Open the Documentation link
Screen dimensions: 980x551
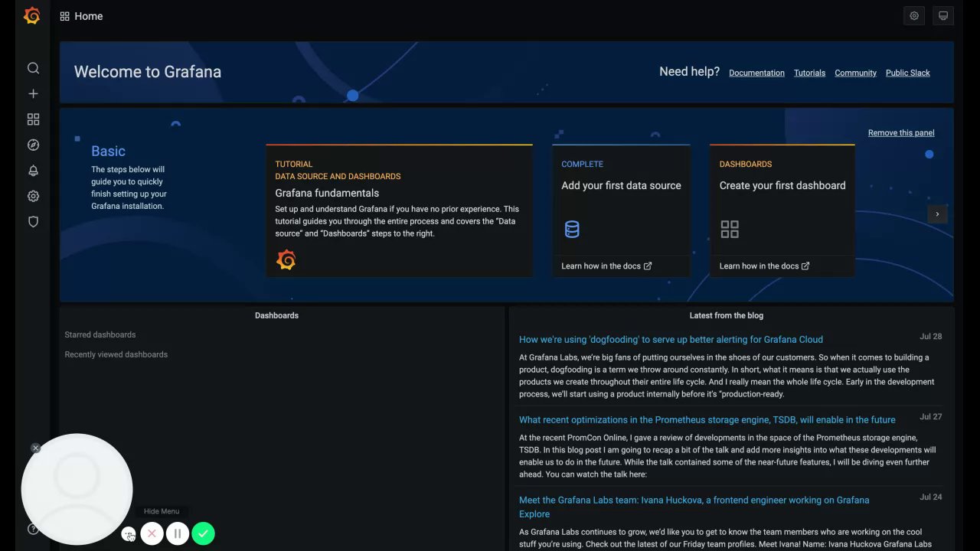[756, 73]
